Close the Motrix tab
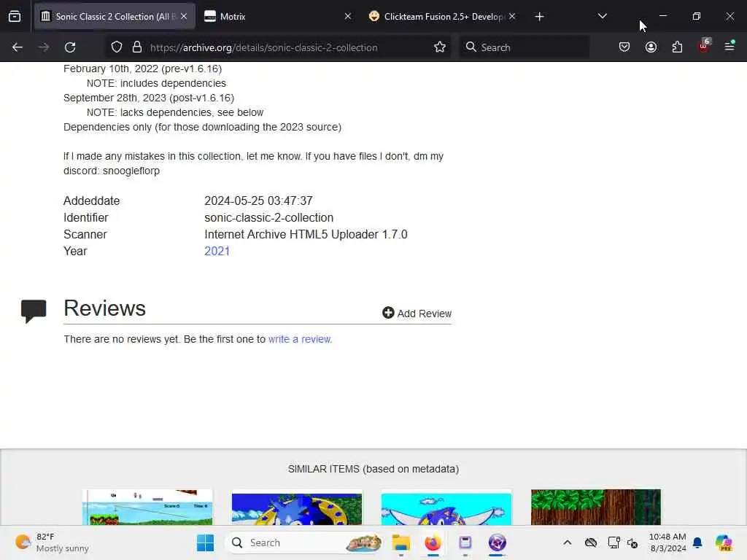The height and width of the screenshot is (560, 747). [348, 16]
